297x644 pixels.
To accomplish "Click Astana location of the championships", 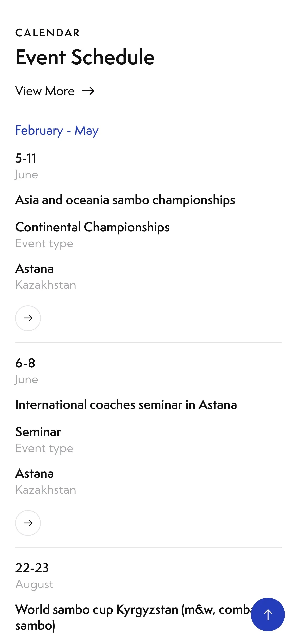I will click(x=34, y=269).
